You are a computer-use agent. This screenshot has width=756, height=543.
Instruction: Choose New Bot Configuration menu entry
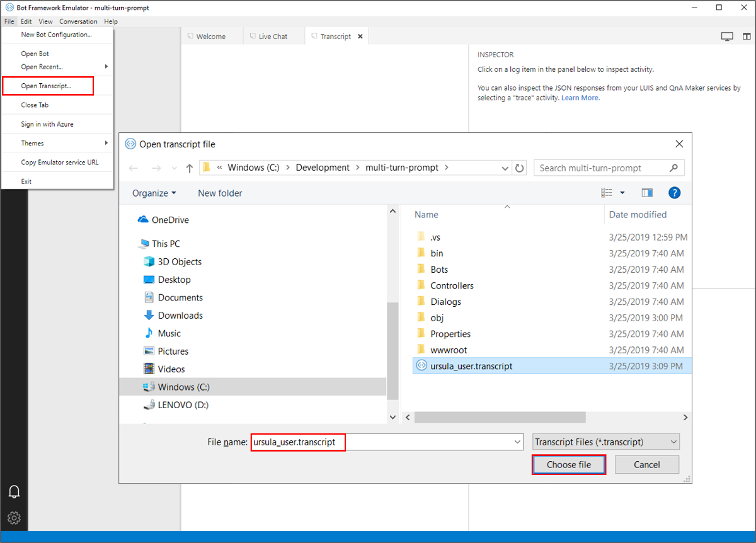[57, 35]
